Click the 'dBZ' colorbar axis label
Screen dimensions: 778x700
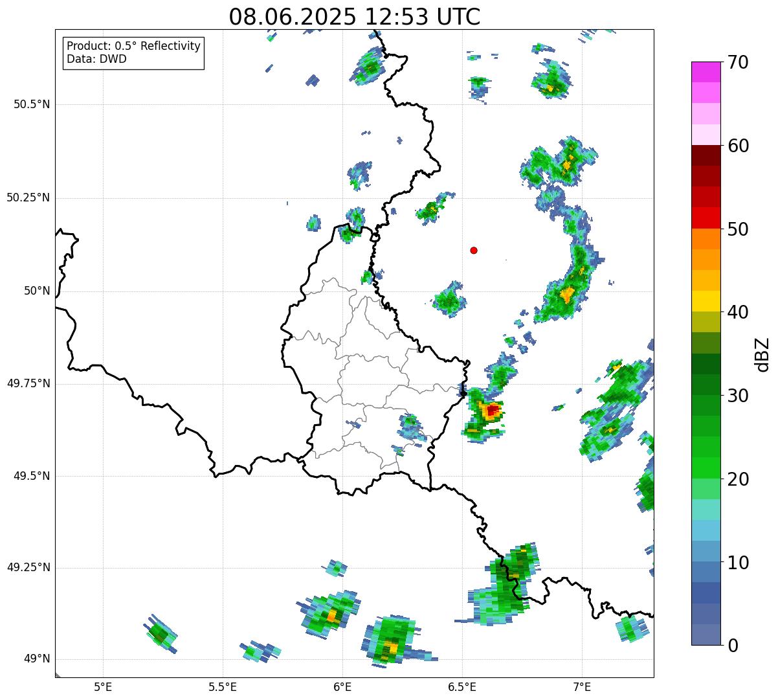point(762,354)
